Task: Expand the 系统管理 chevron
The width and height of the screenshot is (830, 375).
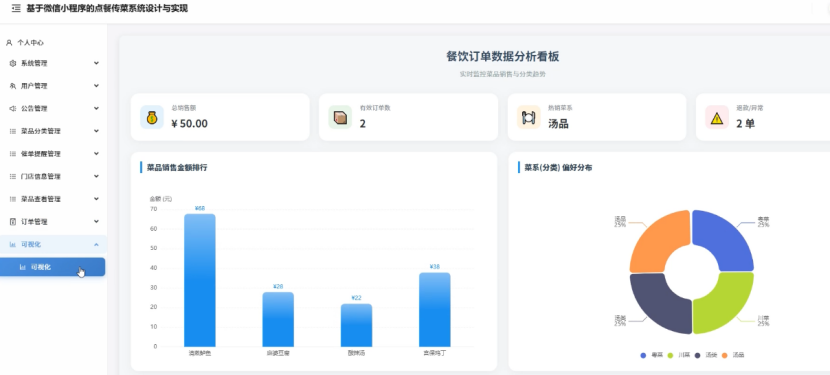Action: (x=96, y=63)
